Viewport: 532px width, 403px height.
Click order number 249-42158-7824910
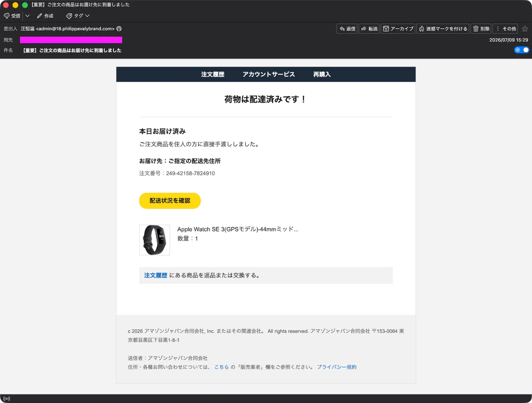(190, 174)
